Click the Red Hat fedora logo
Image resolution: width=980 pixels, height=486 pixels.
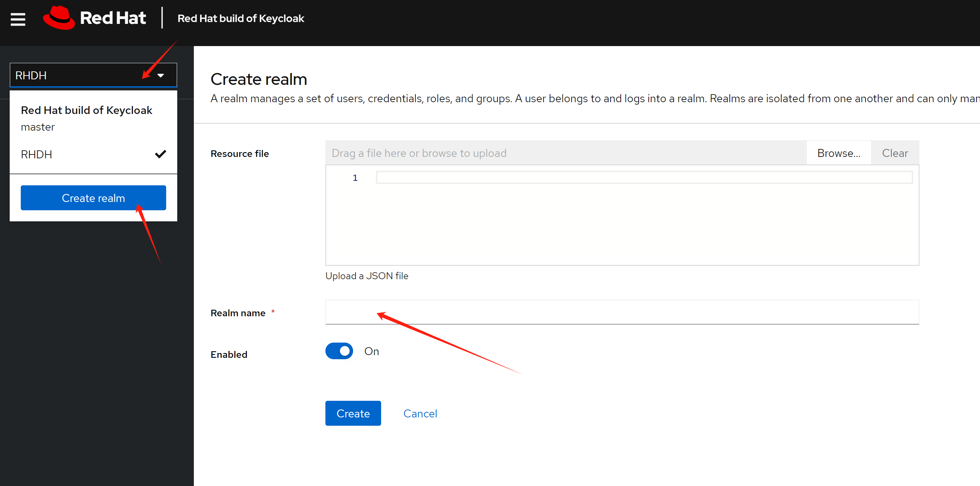point(59,18)
